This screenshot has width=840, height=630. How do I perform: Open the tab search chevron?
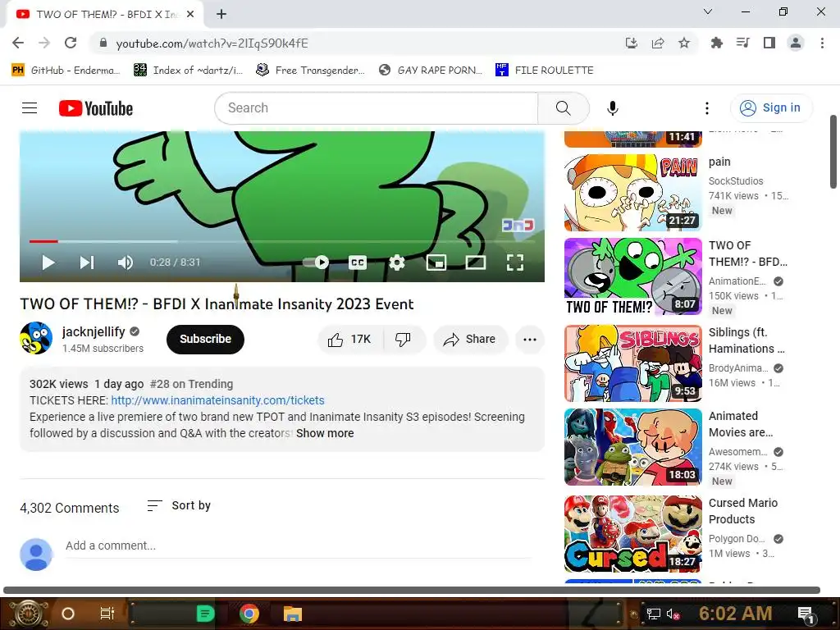coord(708,11)
